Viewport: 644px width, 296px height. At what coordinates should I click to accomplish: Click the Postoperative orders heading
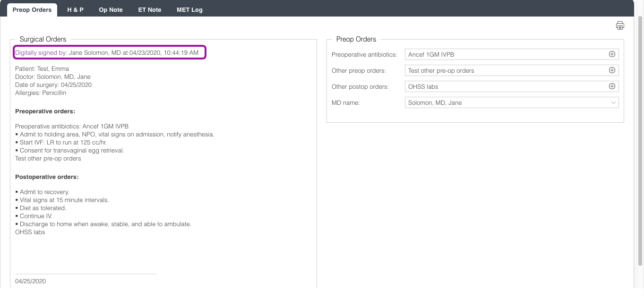[x=47, y=177]
